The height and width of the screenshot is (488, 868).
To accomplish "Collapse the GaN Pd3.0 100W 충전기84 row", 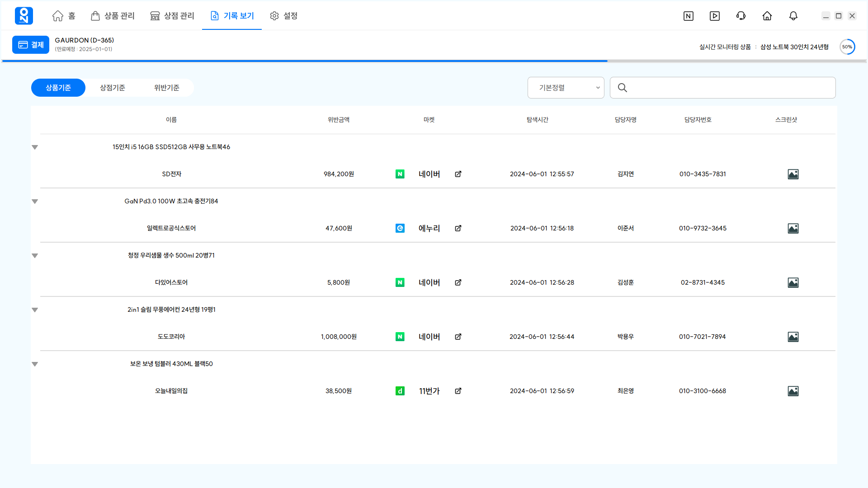I will pos(35,202).
